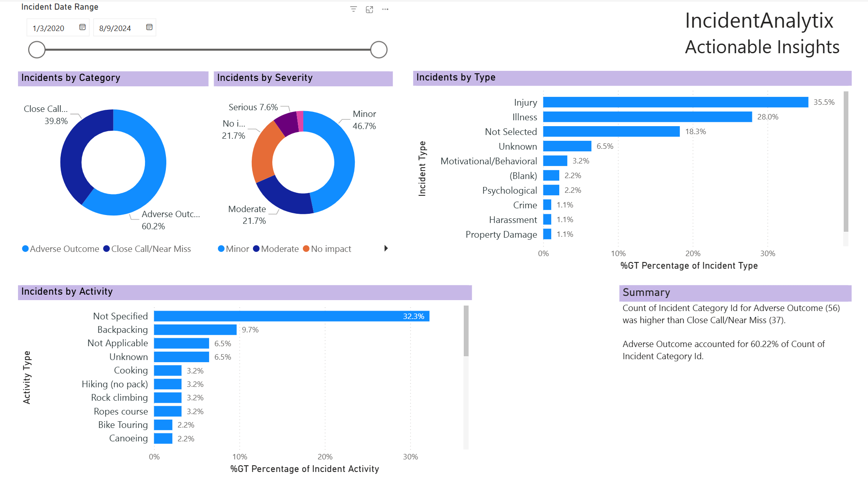The width and height of the screenshot is (868, 477).
Task: Click the Canoeing activity bar
Action: click(163, 438)
